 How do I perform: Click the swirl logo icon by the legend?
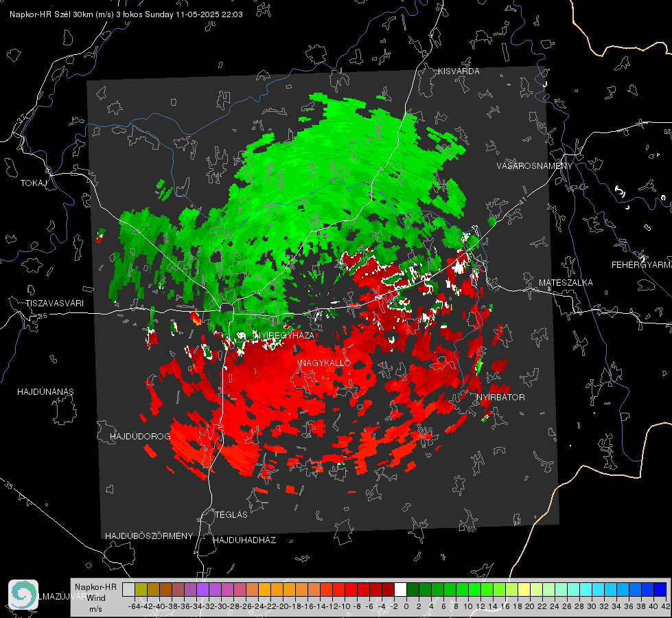tap(23, 595)
